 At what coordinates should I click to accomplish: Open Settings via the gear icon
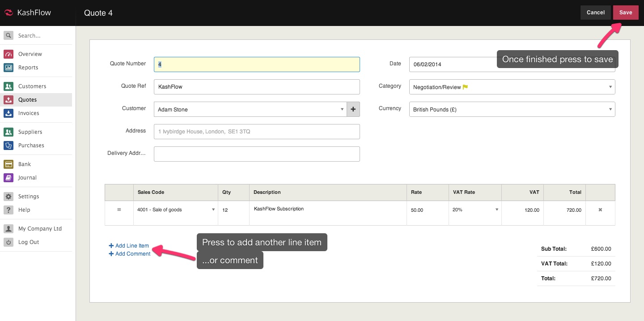point(8,197)
